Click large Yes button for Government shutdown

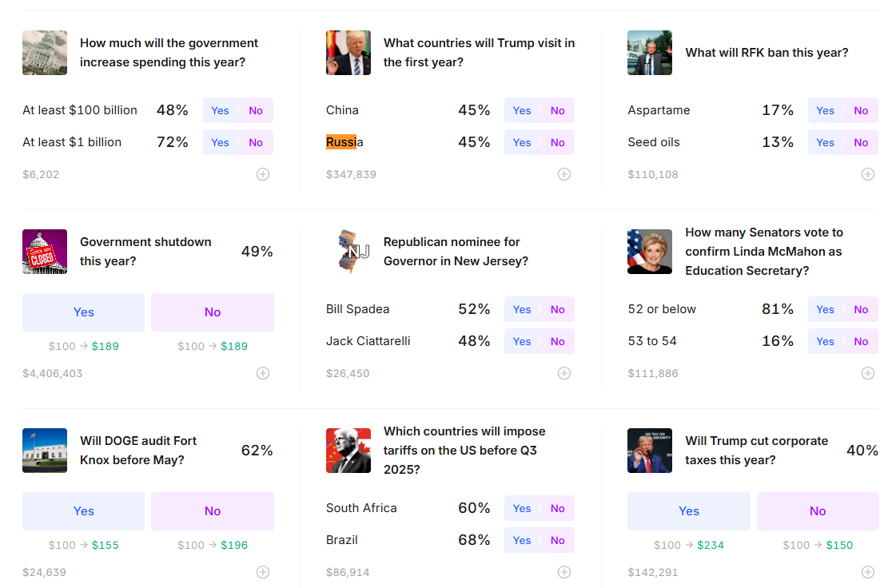83,312
